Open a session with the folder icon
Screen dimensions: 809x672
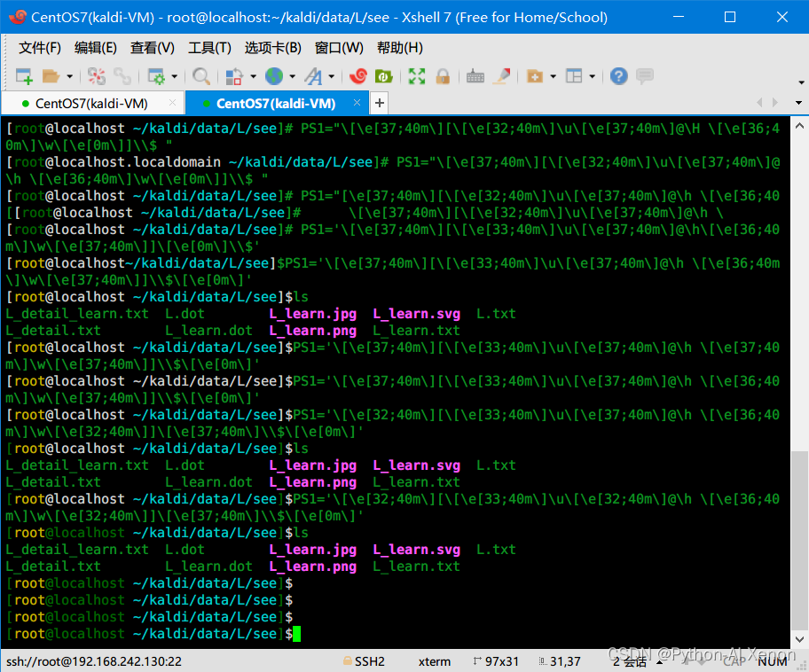[51, 76]
